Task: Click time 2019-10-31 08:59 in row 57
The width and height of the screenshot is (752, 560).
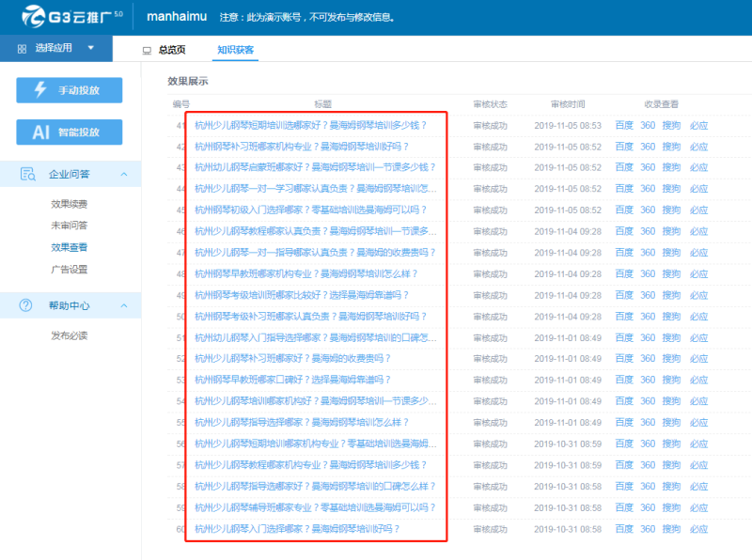Action: [x=568, y=465]
